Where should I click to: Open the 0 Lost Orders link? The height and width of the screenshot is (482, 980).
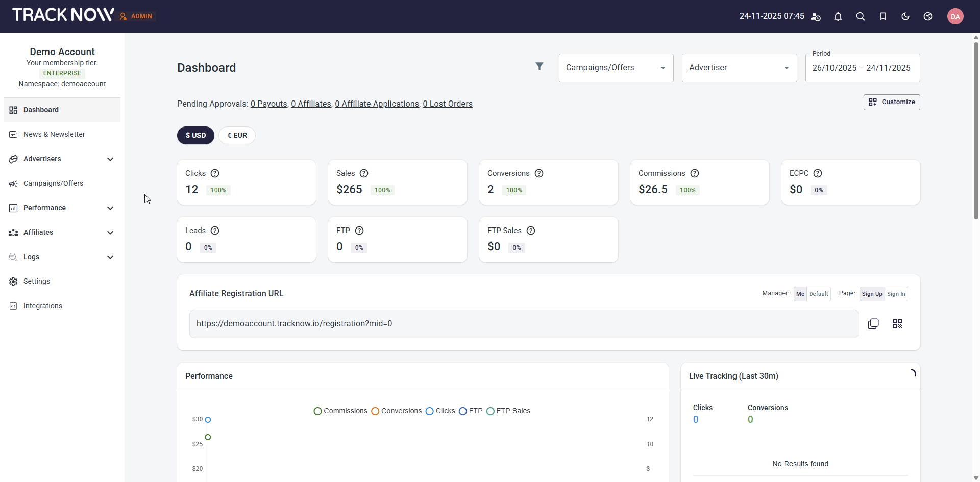click(x=447, y=104)
